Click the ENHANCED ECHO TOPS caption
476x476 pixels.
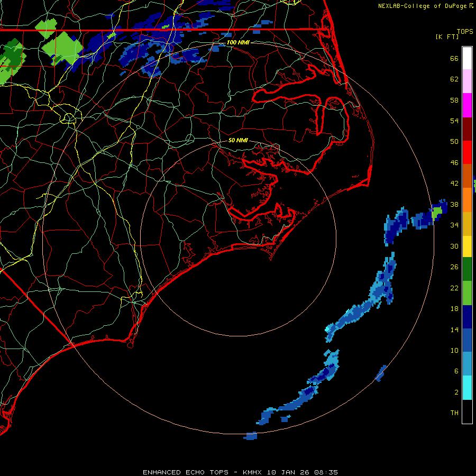tap(186, 472)
